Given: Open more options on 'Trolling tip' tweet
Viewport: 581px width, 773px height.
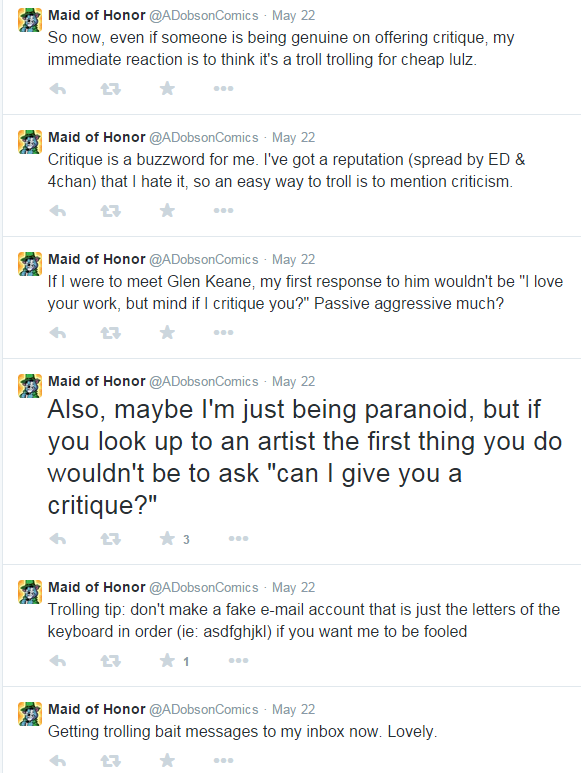Looking at the screenshot, I should [239, 661].
